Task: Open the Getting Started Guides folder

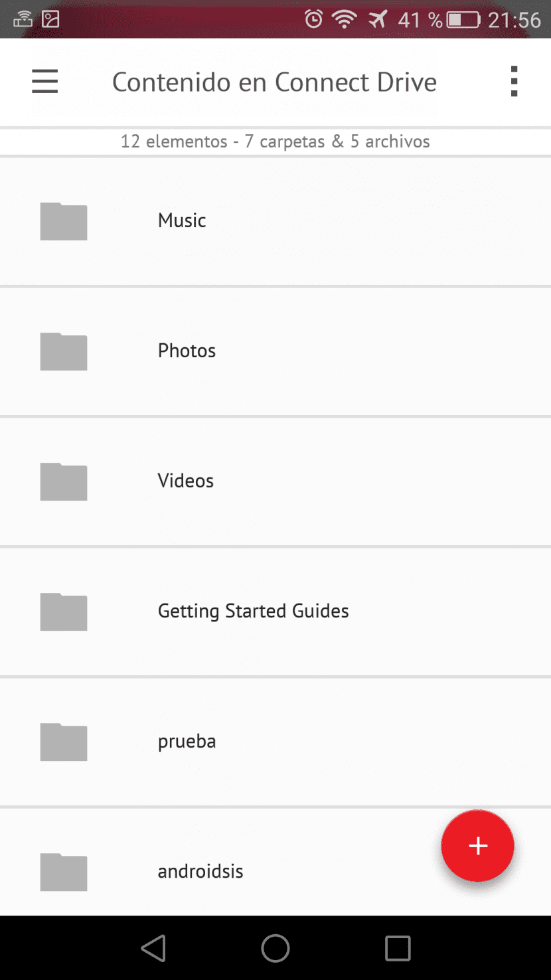Action: pyautogui.click(x=253, y=611)
